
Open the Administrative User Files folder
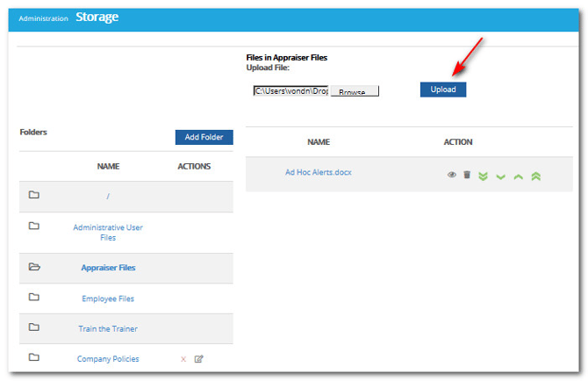coord(108,232)
